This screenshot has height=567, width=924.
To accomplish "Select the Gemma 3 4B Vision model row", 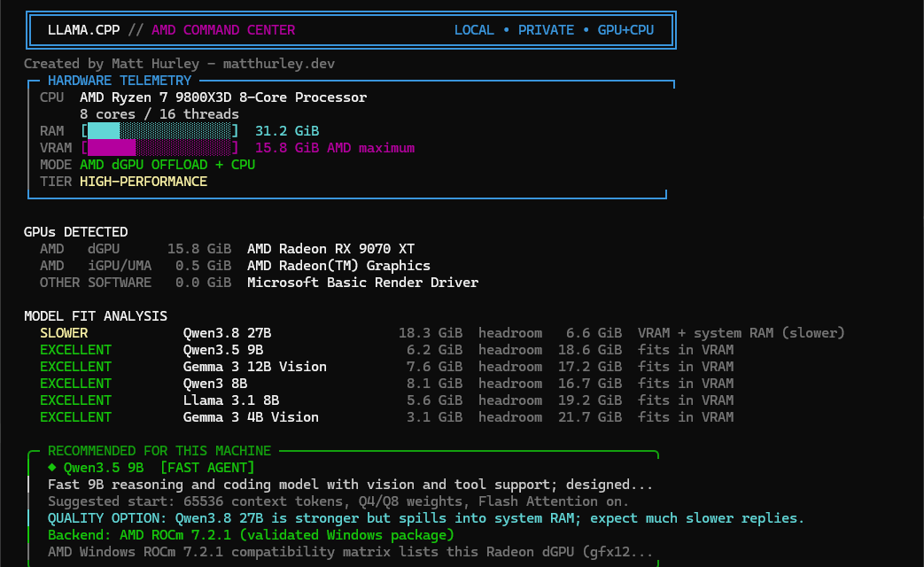I will [386, 417].
